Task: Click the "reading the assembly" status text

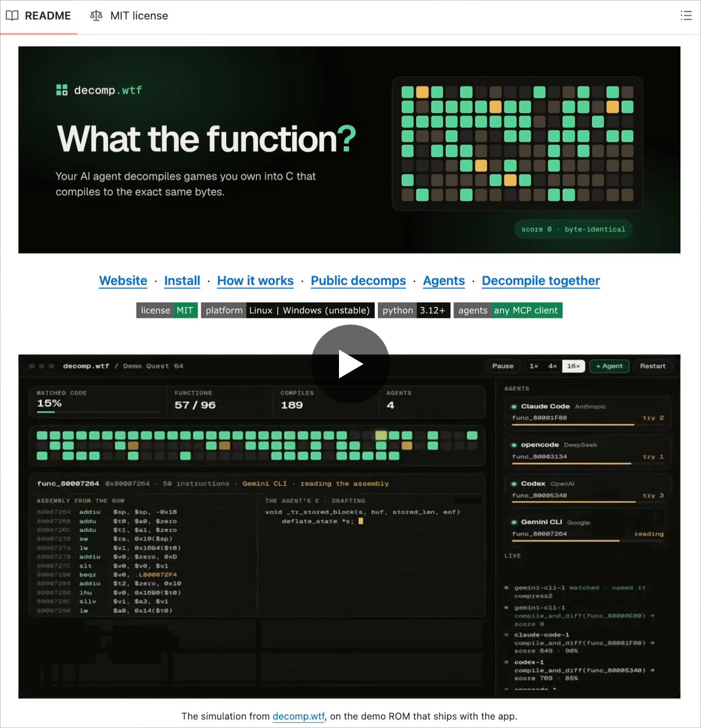Action: (x=344, y=484)
